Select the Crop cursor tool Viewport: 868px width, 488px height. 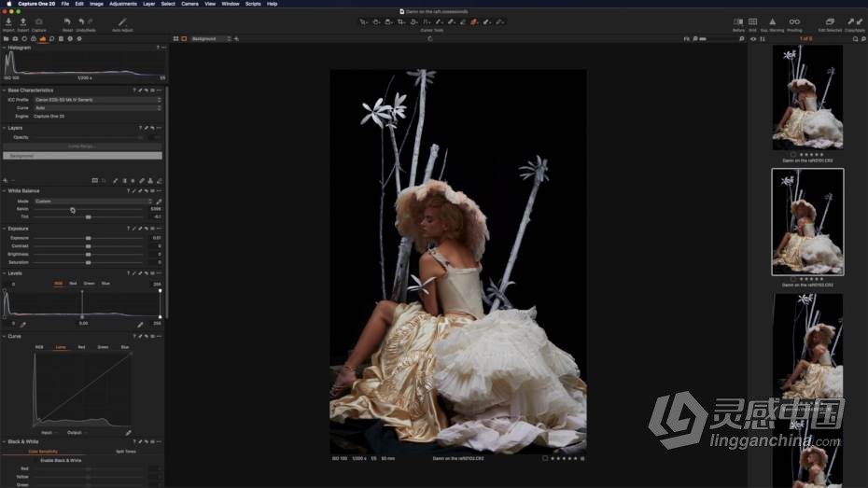coord(401,22)
